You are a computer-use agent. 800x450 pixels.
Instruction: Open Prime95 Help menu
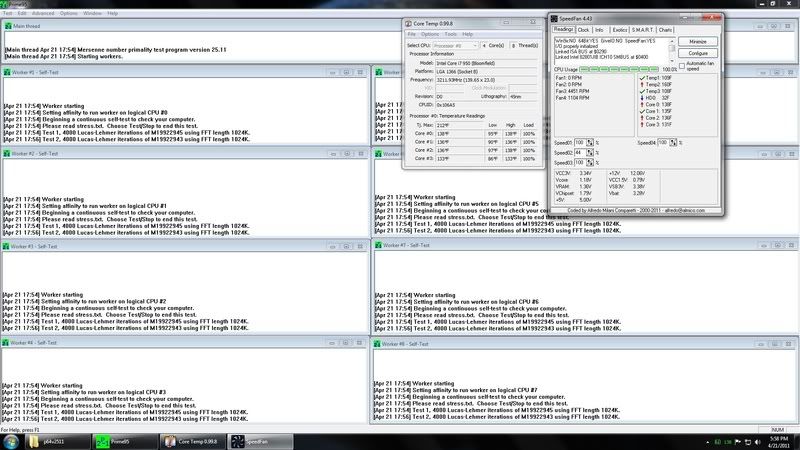pyautogui.click(x=113, y=13)
